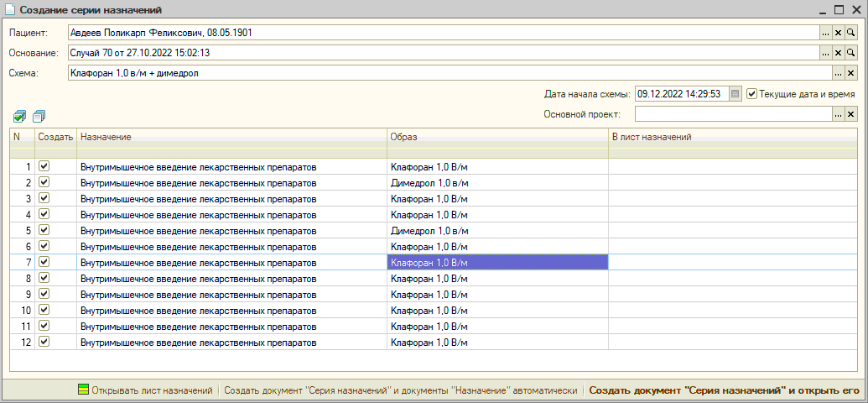Click Открывать лист назначений command
The image size is (868, 403).
point(144,390)
